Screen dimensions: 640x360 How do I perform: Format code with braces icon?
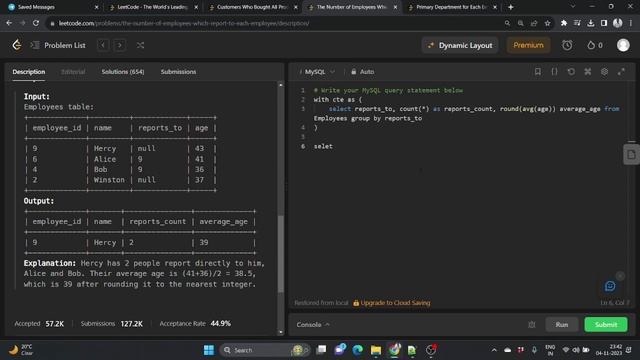(554, 72)
